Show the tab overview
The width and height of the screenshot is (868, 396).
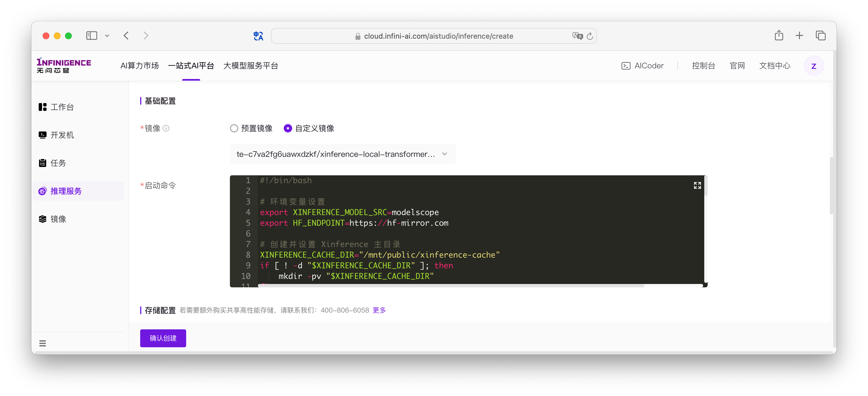coord(821,35)
